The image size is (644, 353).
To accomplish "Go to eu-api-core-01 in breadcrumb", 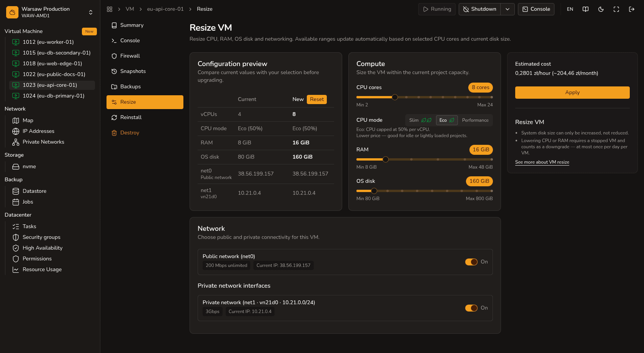I will tap(165, 9).
